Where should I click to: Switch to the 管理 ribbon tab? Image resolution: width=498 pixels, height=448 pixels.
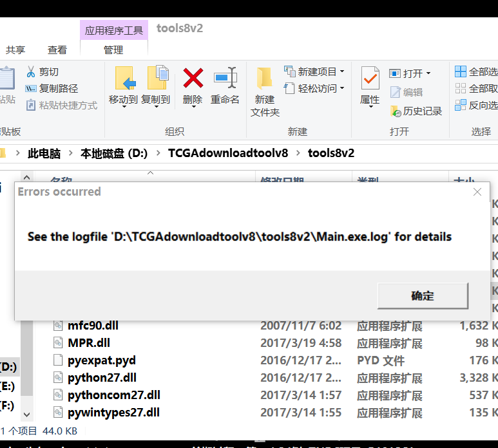pos(113,50)
